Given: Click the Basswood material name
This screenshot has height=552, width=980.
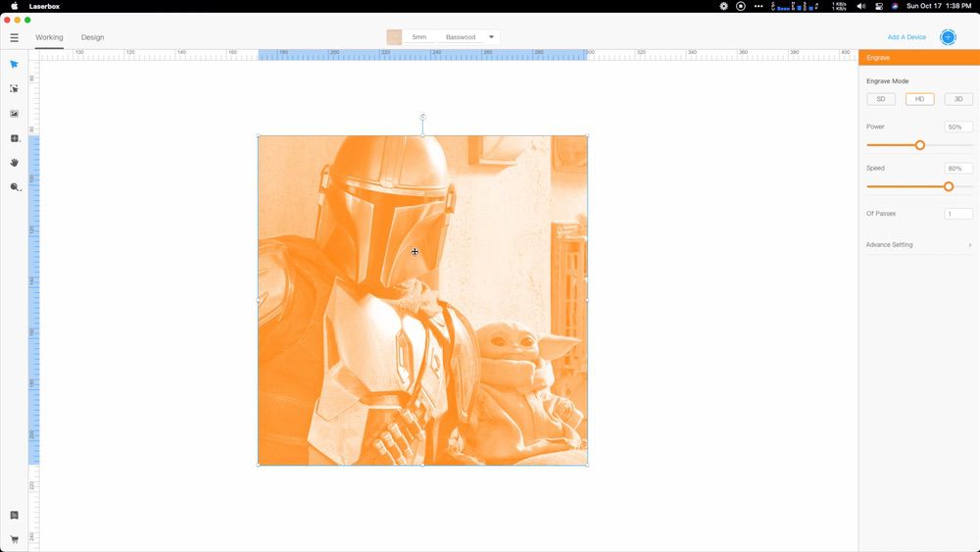Looking at the screenshot, I should pos(461,37).
